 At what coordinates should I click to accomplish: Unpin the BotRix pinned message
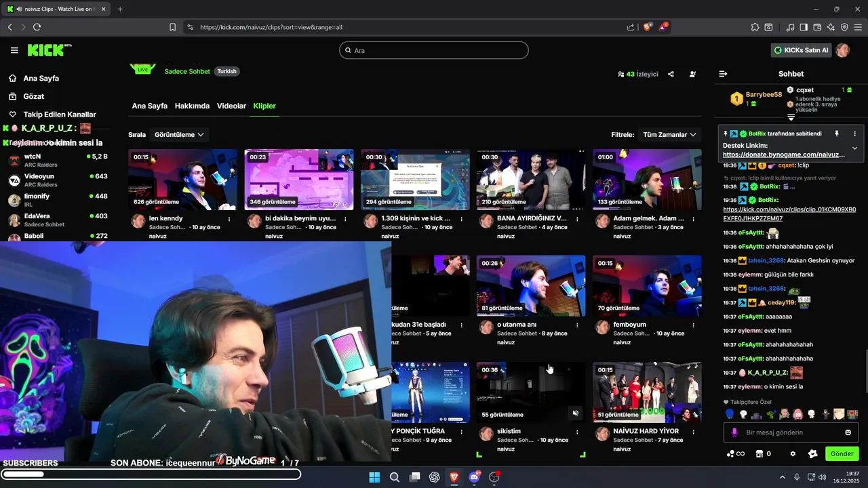tap(837, 134)
